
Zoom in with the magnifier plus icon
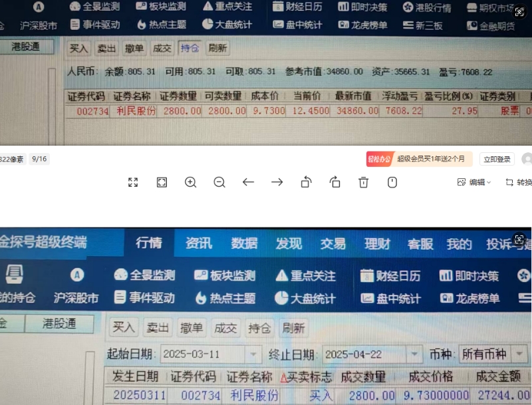click(x=190, y=182)
